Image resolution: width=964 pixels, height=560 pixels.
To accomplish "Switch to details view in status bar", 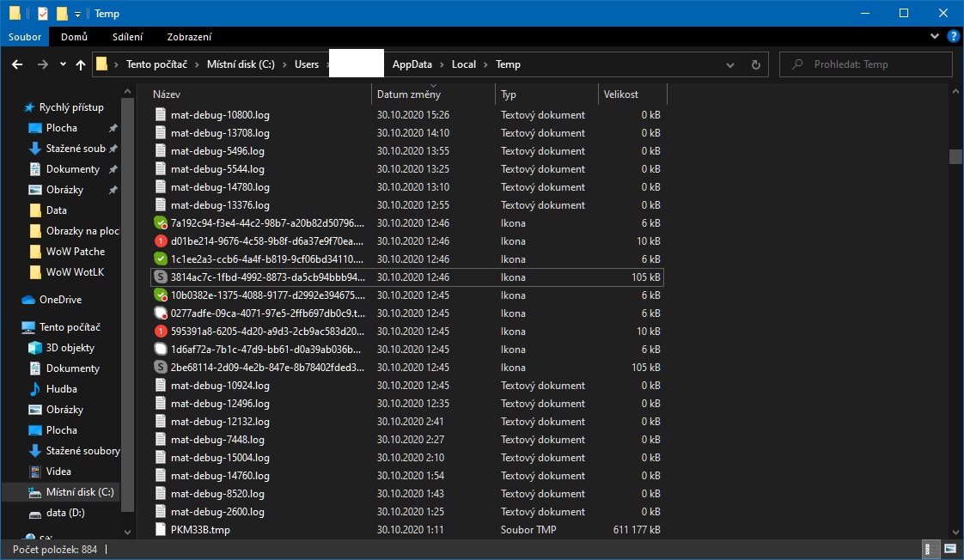I will (932, 548).
